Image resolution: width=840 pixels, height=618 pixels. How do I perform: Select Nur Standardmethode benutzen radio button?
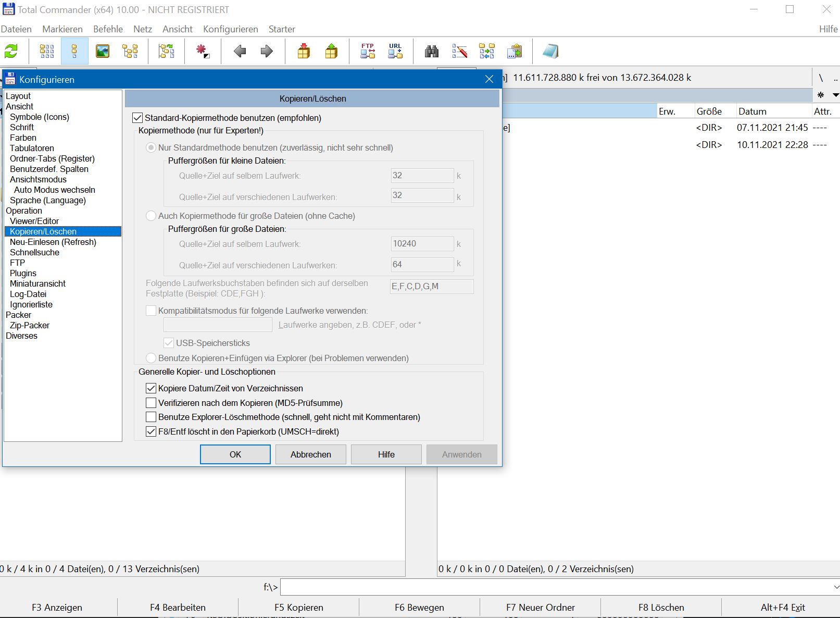pyautogui.click(x=151, y=147)
